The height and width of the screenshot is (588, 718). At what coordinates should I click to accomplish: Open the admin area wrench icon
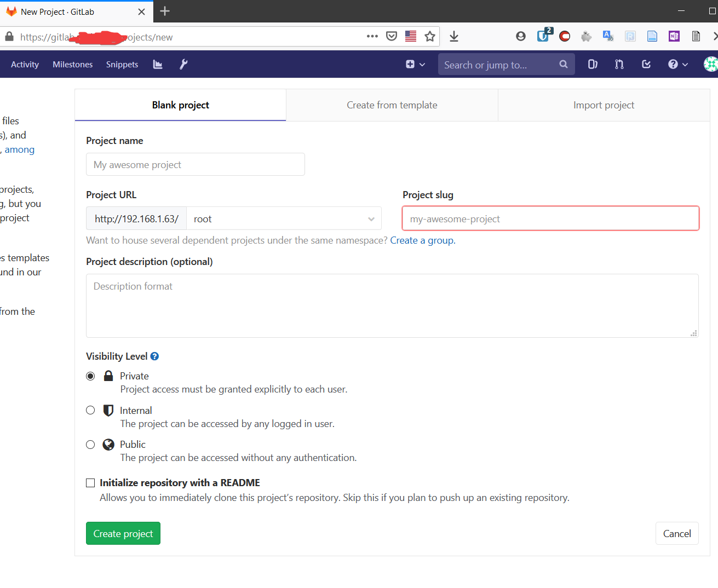(x=183, y=64)
